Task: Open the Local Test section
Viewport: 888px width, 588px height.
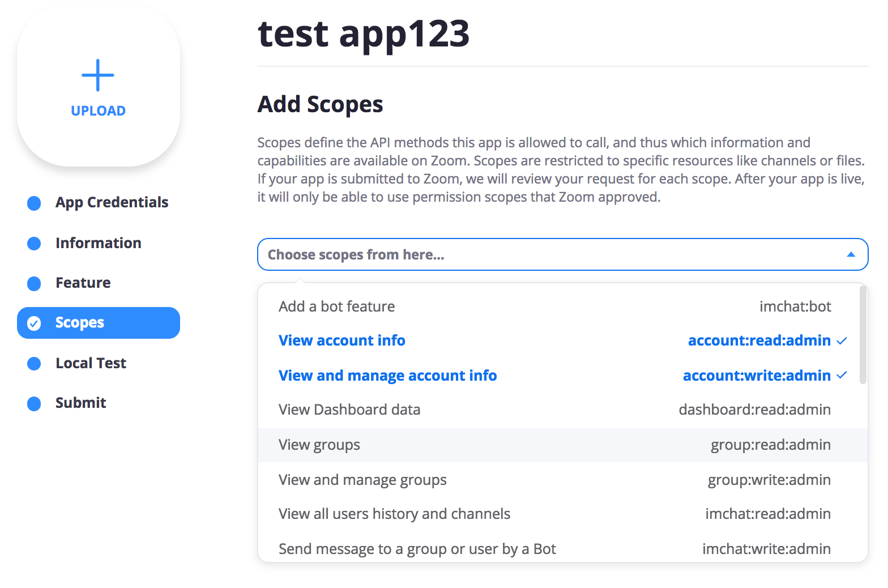Action: click(x=91, y=363)
